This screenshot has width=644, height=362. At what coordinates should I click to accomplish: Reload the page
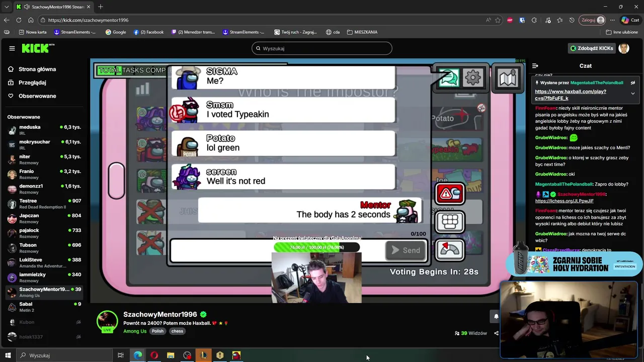click(x=19, y=20)
